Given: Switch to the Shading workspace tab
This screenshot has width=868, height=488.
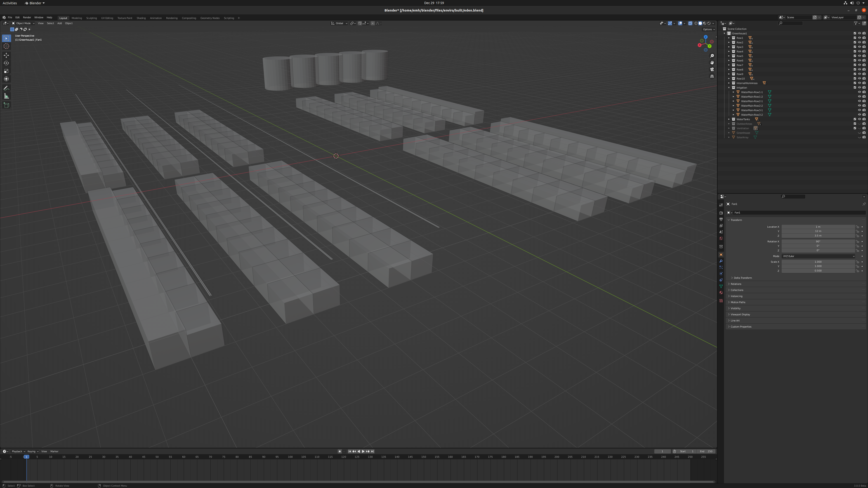Looking at the screenshot, I should pyautogui.click(x=141, y=18).
